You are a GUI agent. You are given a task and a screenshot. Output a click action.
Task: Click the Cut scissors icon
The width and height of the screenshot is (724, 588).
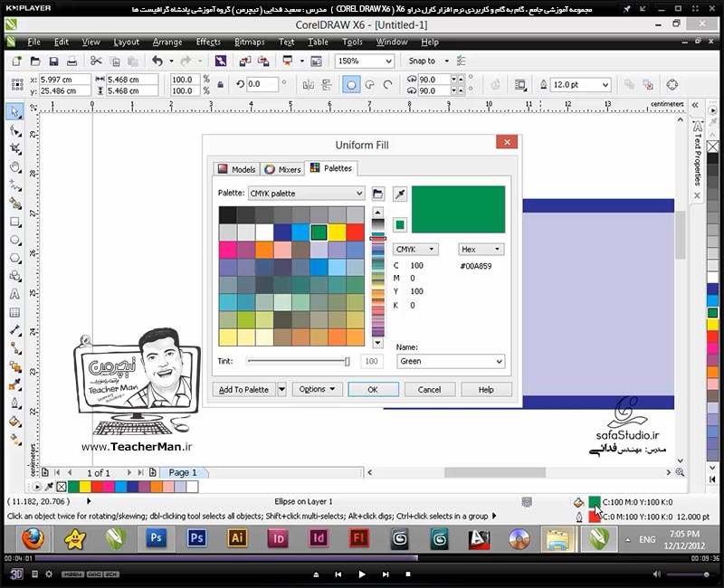pyautogui.click(x=96, y=61)
